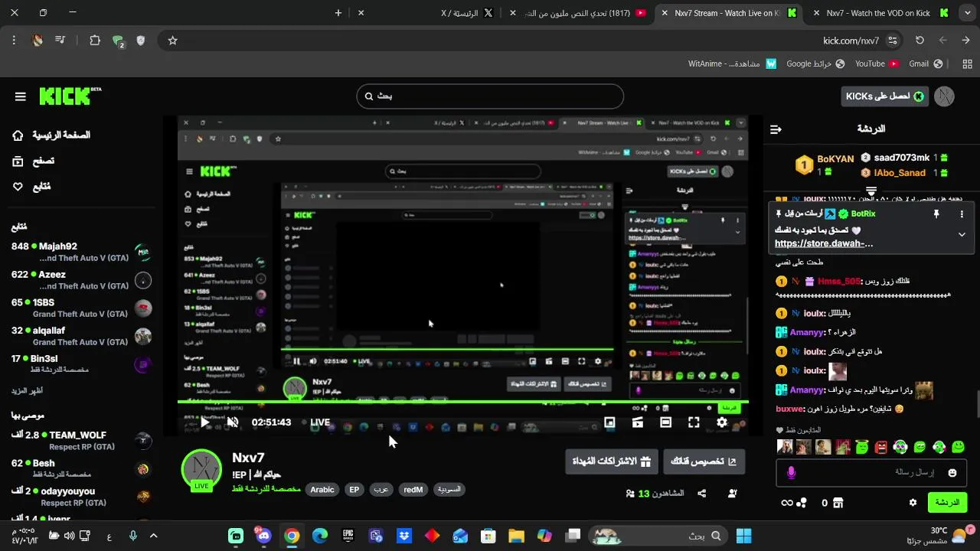Share the stream via share icon
The width and height of the screenshot is (980, 551).
coord(702,494)
